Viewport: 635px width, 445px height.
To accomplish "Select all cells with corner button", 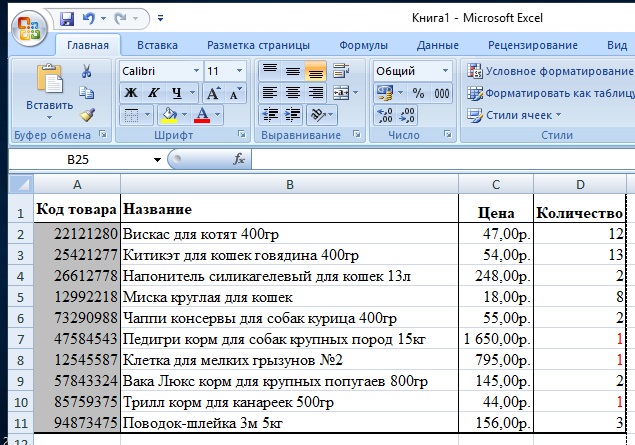I will pyautogui.click(x=21, y=184).
